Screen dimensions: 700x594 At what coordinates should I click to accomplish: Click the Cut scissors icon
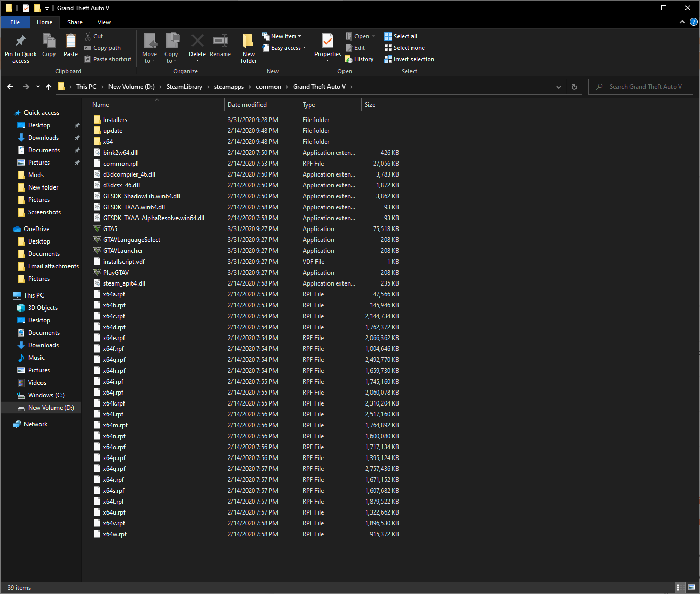88,36
